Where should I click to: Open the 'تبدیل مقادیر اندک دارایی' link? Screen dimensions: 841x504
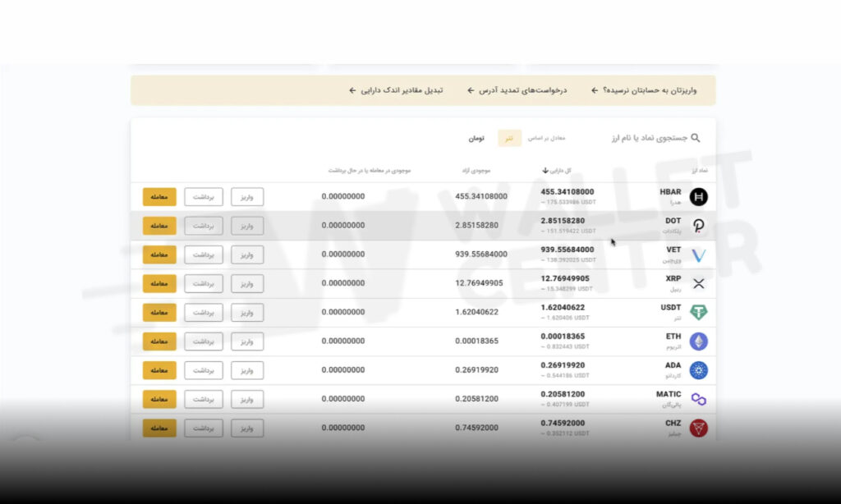point(397,90)
